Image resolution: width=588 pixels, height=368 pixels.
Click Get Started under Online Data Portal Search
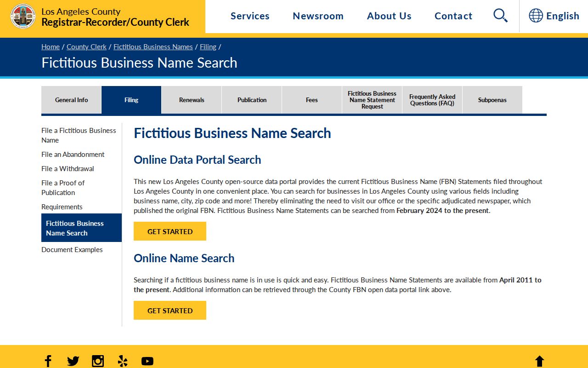click(x=170, y=231)
